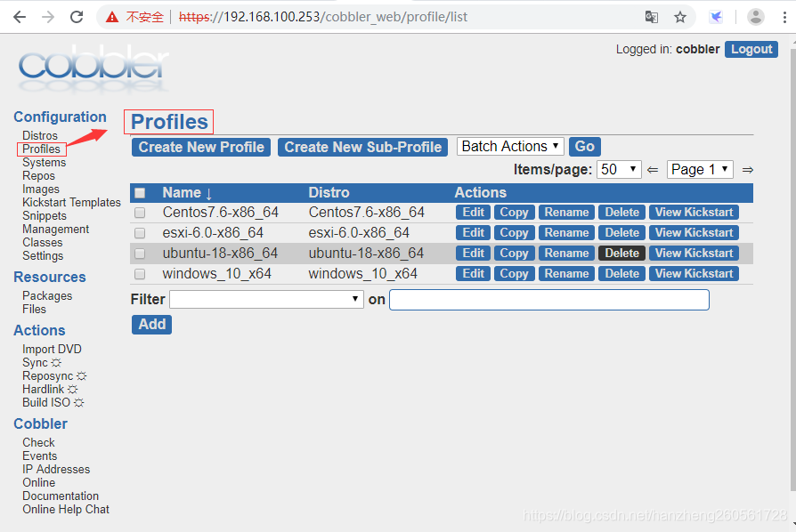This screenshot has height=532, width=796.
Task: Click the filter value input field
Action: point(549,300)
